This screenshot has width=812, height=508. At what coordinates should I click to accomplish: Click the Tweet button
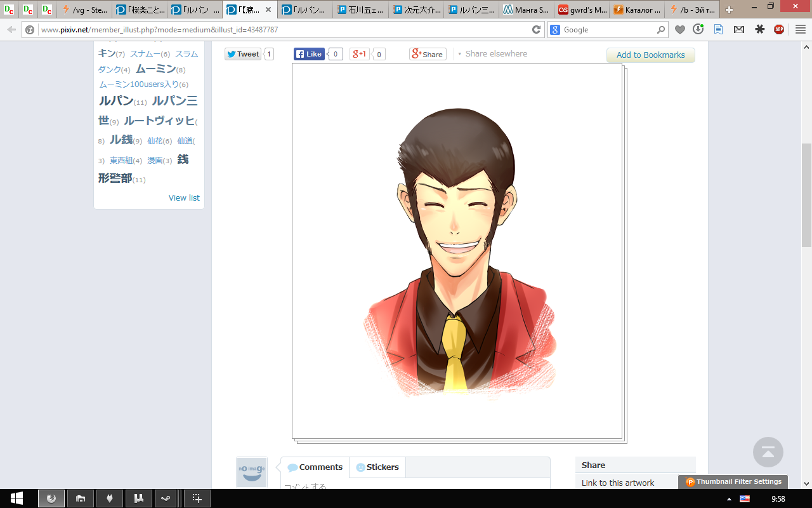coord(243,54)
